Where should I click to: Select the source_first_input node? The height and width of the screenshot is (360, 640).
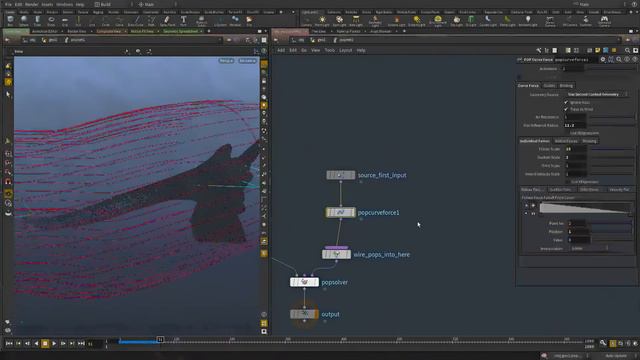click(340, 175)
